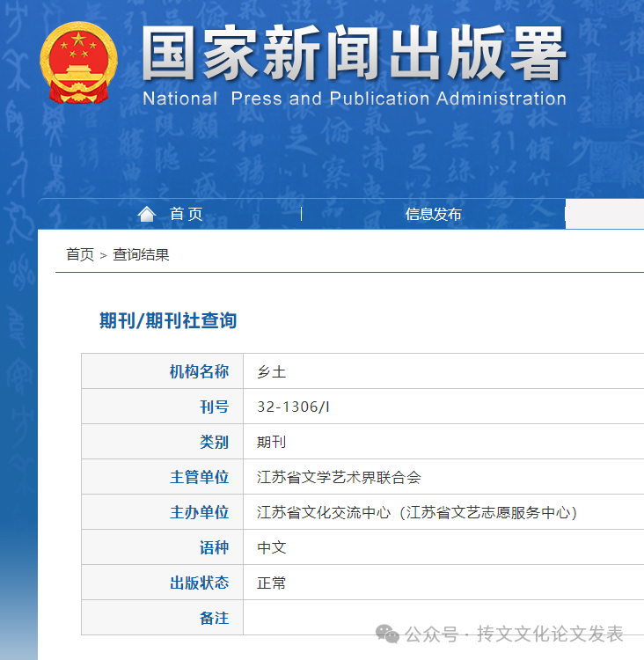Select the 类别 label cell

pyautogui.click(x=163, y=442)
